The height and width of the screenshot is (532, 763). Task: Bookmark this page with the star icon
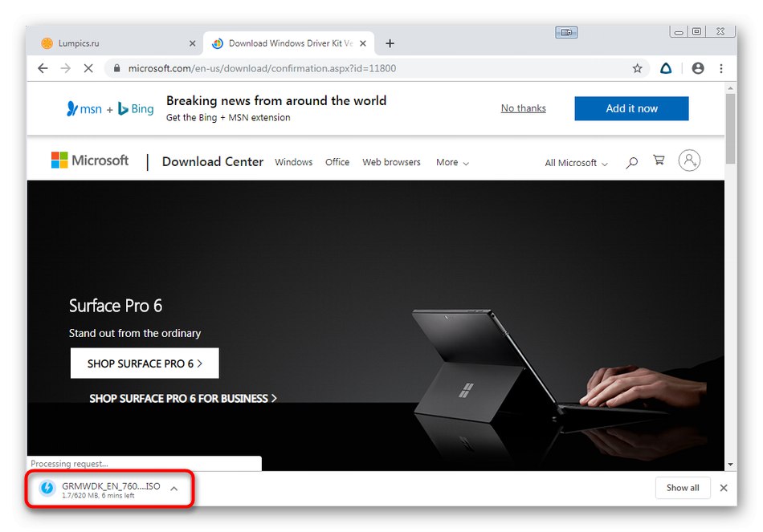coord(638,68)
